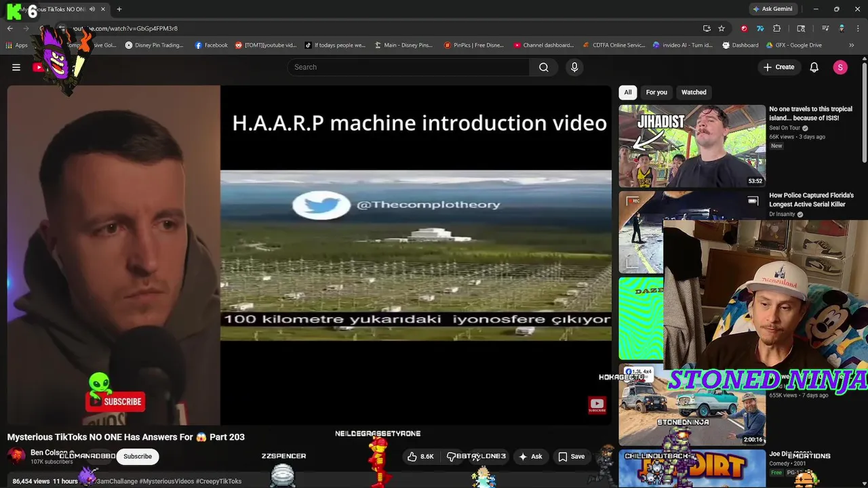Focus the YouTube search field
868x488 pixels.
point(409,67)
